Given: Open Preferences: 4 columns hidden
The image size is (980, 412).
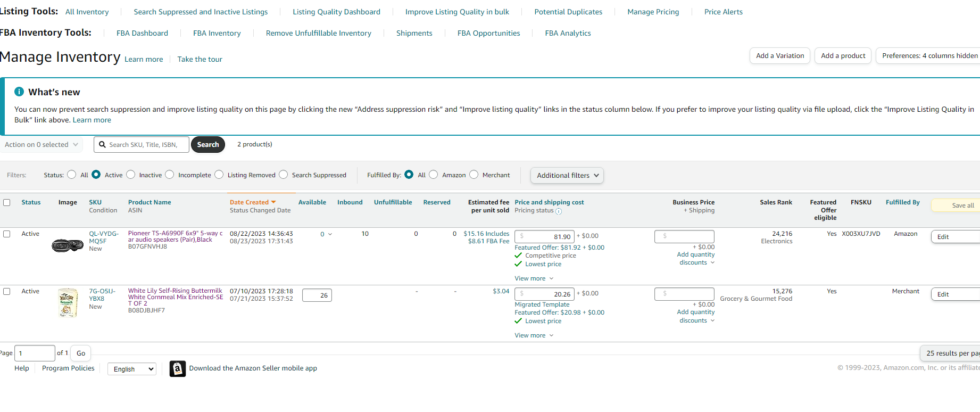Looking at the screenshot, I should click(928, 56).
